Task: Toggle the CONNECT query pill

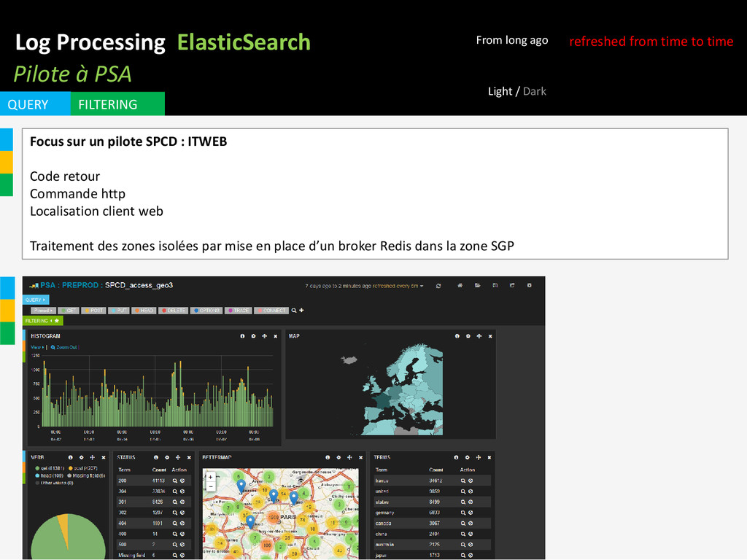Action: coord(271,311)
